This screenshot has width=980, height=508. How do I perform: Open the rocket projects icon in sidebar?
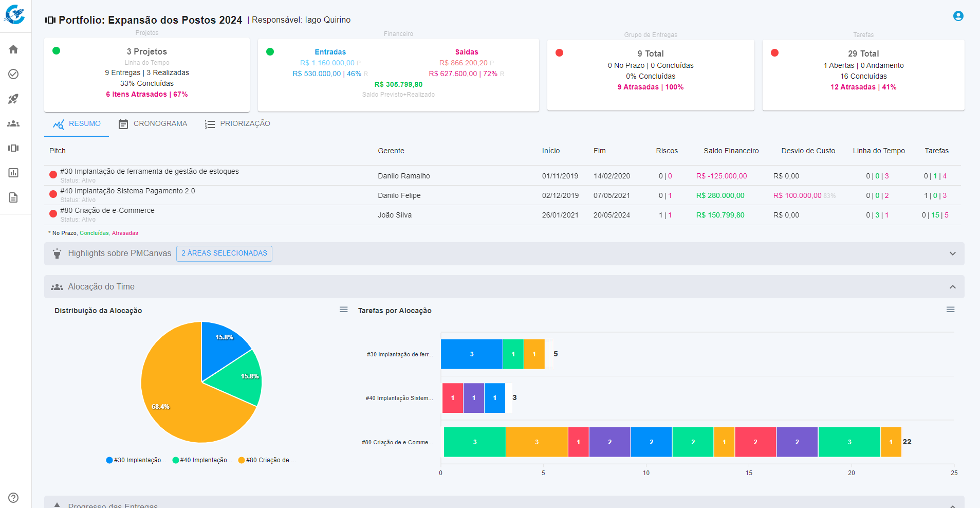[x=13, y=99]
